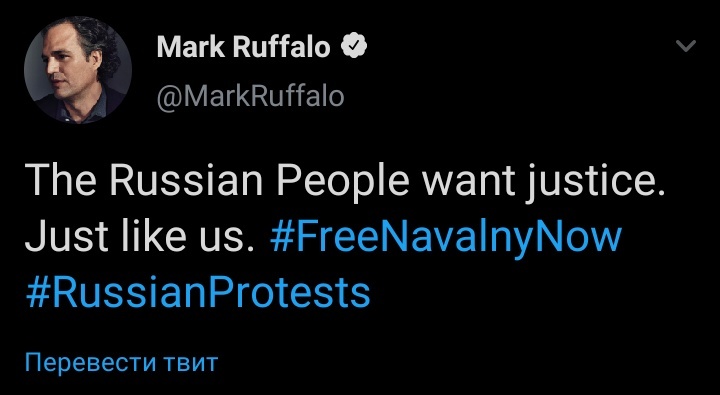Open Mark Ruffalo's profile picture

[x=78, y=69]
